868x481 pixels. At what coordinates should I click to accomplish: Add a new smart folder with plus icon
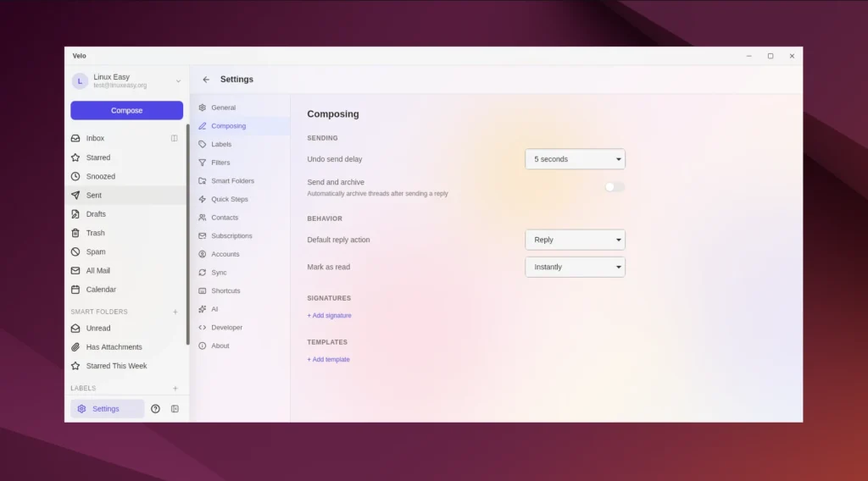[175, 312]
